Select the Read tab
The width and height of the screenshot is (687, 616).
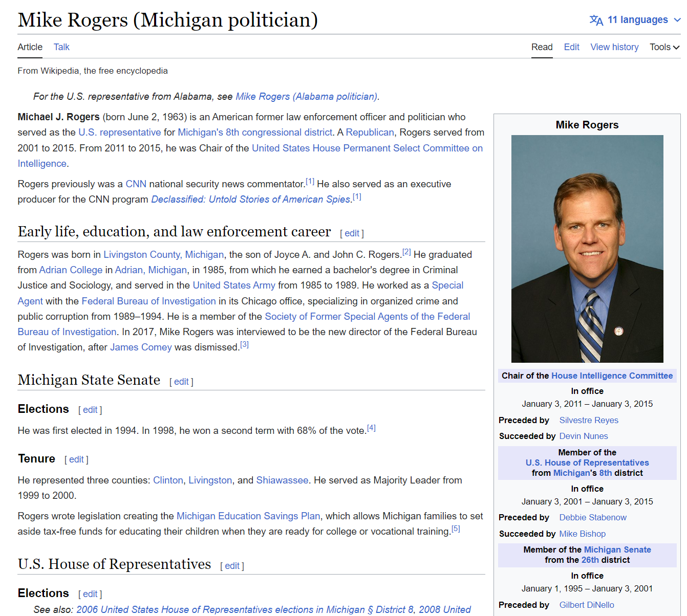coord(542,47)
